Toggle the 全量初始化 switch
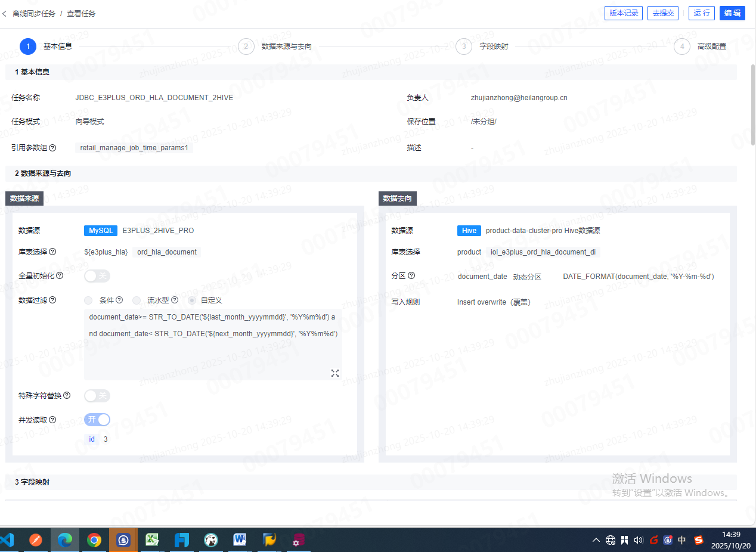The height and width of the screenshot is (552, 756). click(97, 276)
